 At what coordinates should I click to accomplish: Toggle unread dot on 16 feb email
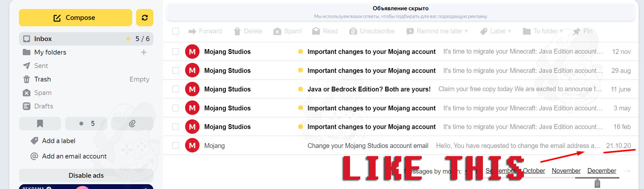coord(300,127)
